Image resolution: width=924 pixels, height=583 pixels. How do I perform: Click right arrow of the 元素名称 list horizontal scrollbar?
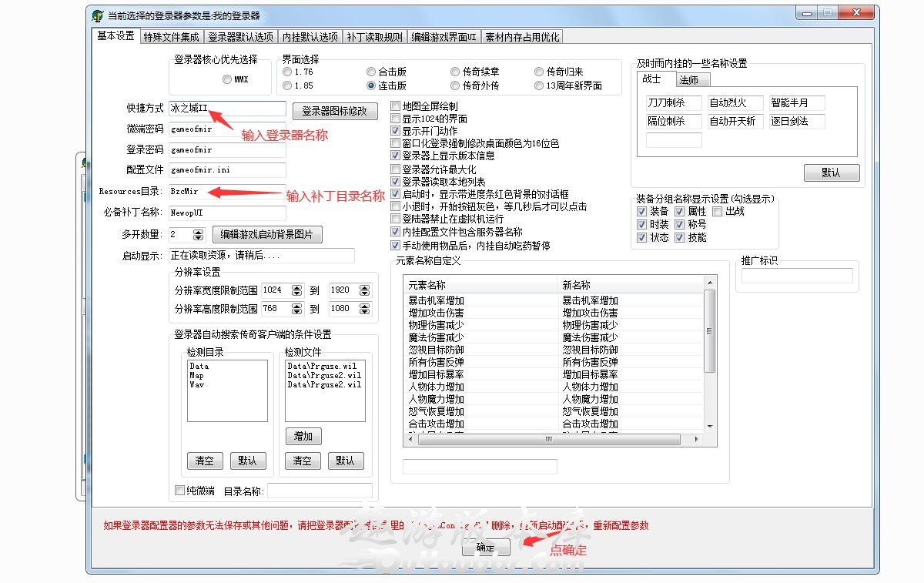(698, 440)
